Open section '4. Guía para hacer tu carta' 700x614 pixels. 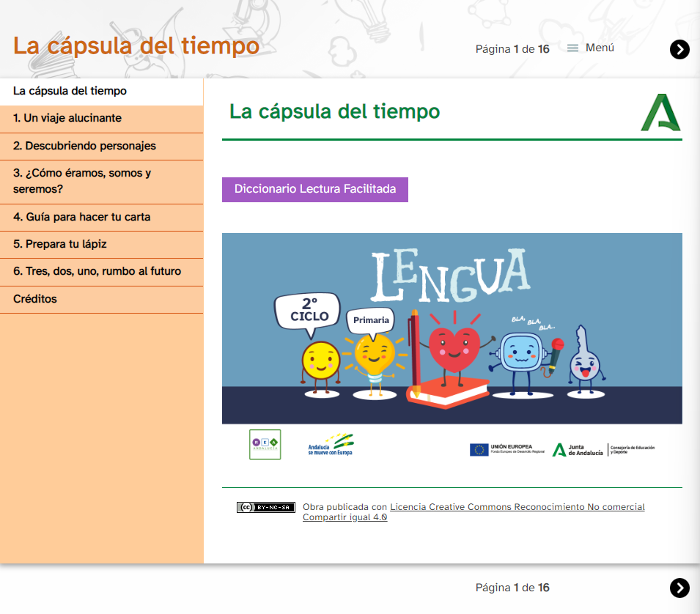(102, 218)
